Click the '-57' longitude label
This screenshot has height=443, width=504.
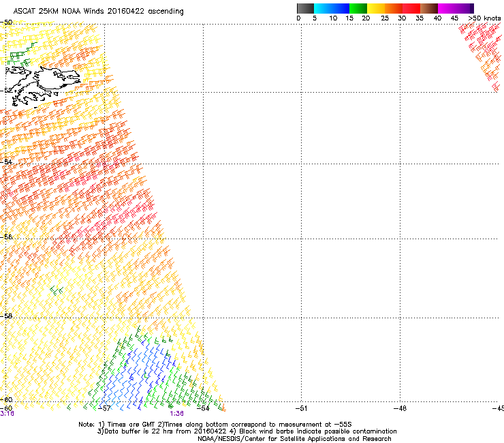pos(104,408)
